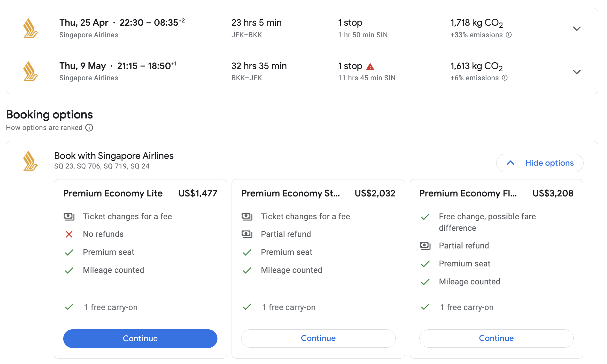Continue with the US$3,208 fare option

click(496, 338)
